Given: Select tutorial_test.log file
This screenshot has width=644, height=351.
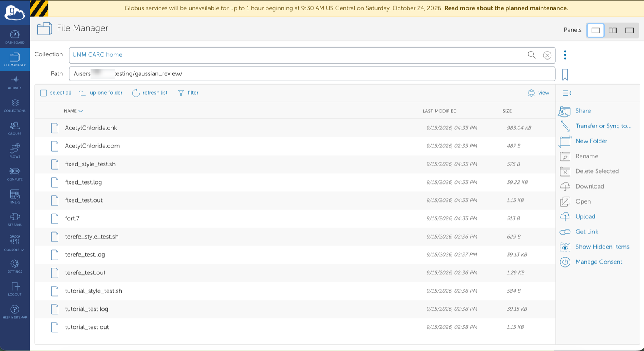Looking at the screenshot, I should [x=295, y=309].
